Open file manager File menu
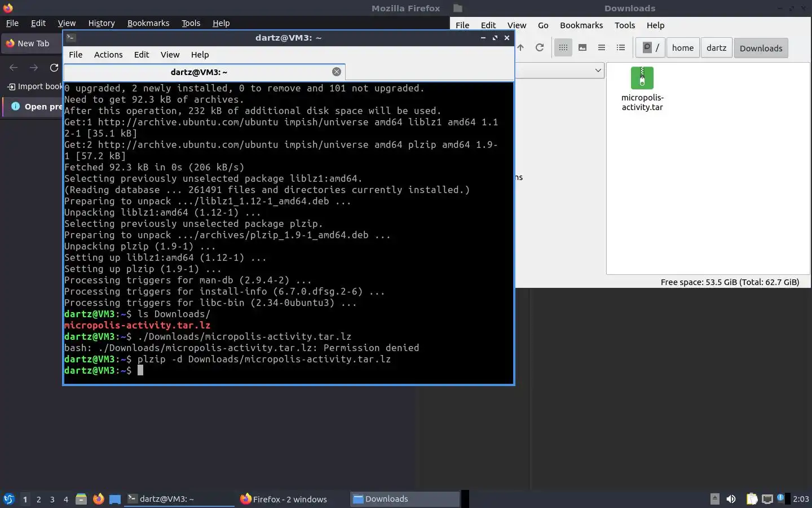The height and width of the screenshot is (508, 812). (x=462, y=25)
